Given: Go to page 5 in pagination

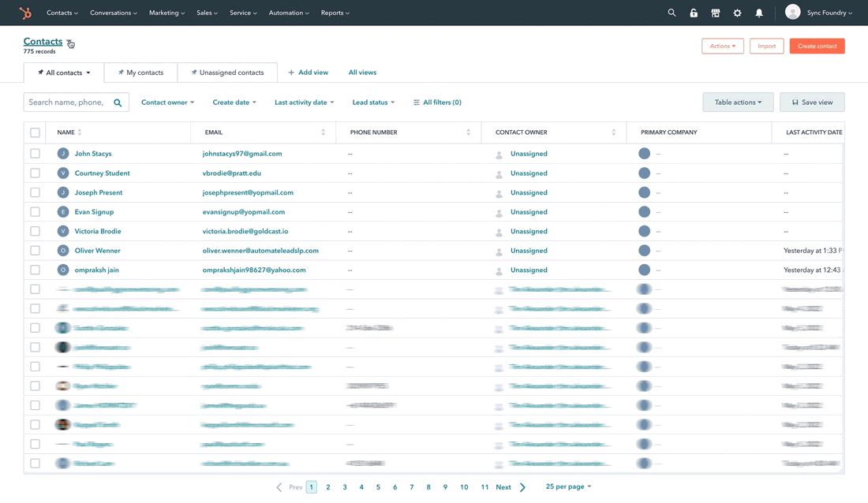Looking at the screenshot, I should [x=378, y=487].
